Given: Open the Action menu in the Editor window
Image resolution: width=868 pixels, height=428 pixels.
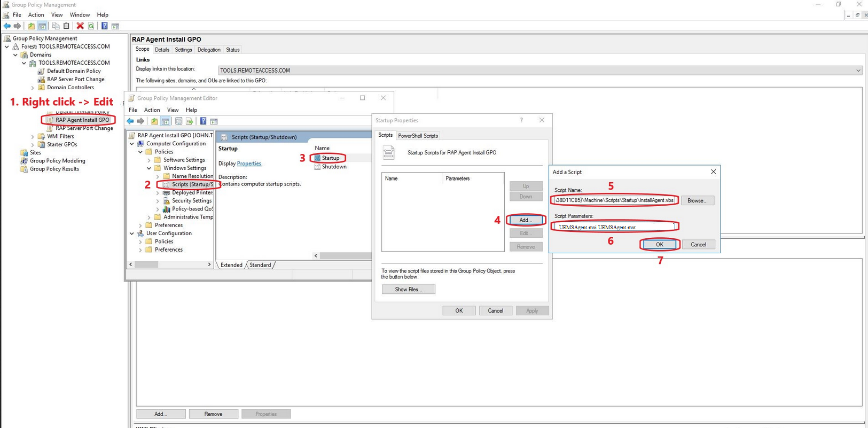Looking at the screenshot, I should coord(152,110).
